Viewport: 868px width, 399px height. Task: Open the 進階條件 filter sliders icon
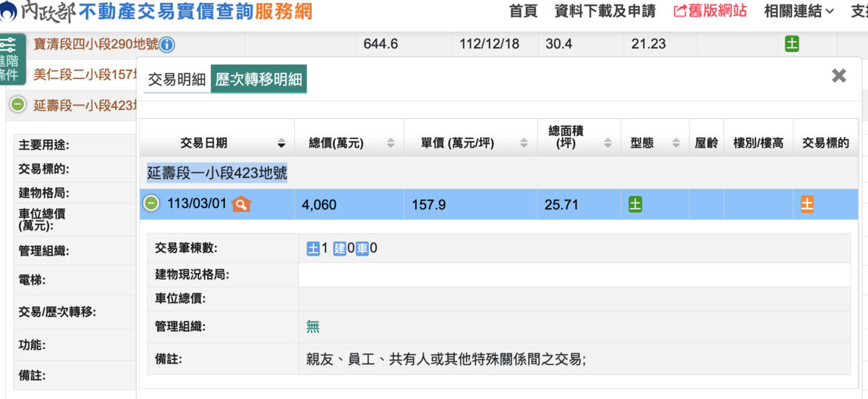pyautogui.click(x=8, y=45)
